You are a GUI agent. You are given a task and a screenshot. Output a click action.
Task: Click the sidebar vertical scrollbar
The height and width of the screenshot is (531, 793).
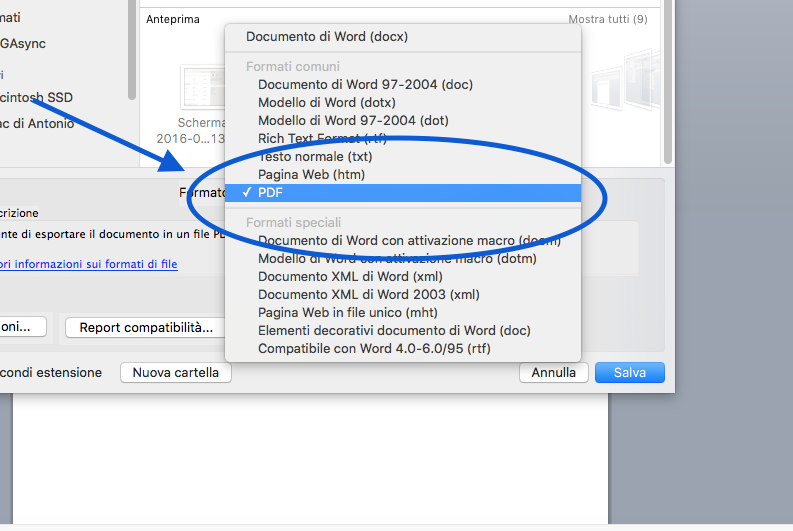(x=131, y=50)
